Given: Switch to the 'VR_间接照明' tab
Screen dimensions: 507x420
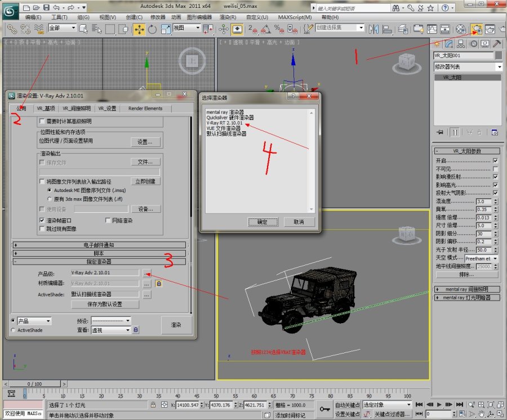Looking at the screenshot, I should (77, 109).
